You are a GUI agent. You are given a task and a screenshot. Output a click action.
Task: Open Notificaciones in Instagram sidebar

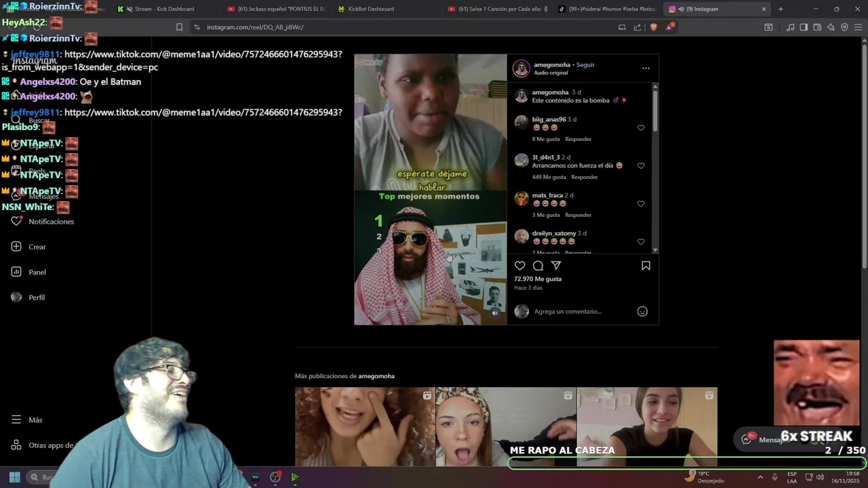(x=43, y=222)
